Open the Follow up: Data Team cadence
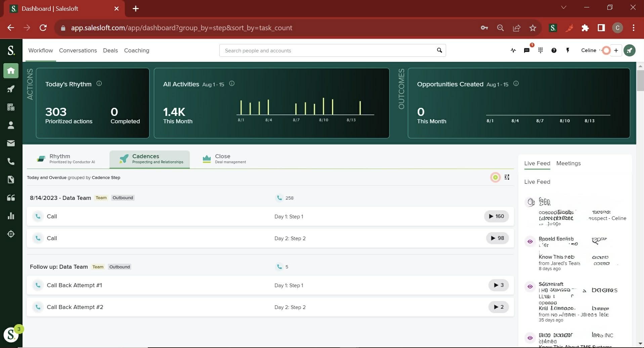644x348 pixels. pyautogui.click(x=59, y=267)
